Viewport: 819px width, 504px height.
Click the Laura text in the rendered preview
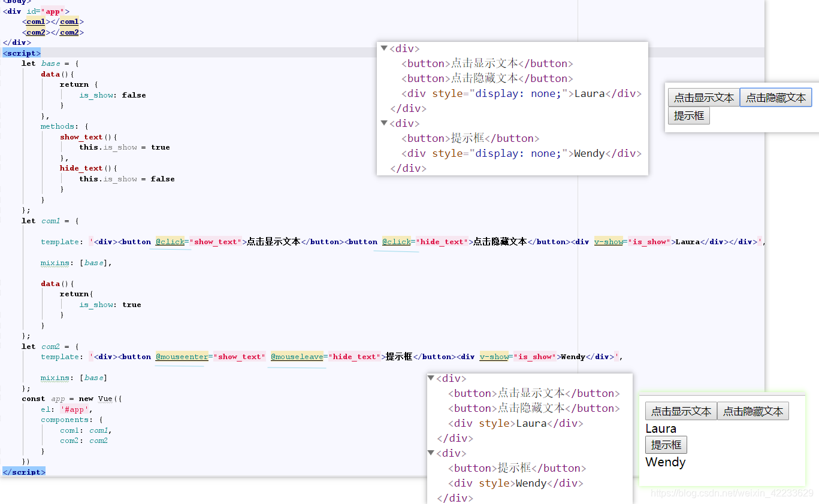click(x=661, y=429)
